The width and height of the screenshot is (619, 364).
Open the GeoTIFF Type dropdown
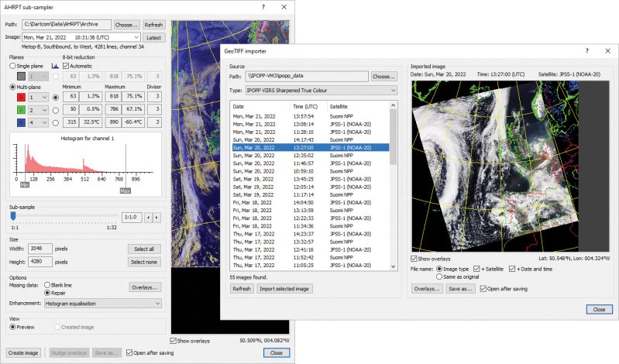click(322, 91)
